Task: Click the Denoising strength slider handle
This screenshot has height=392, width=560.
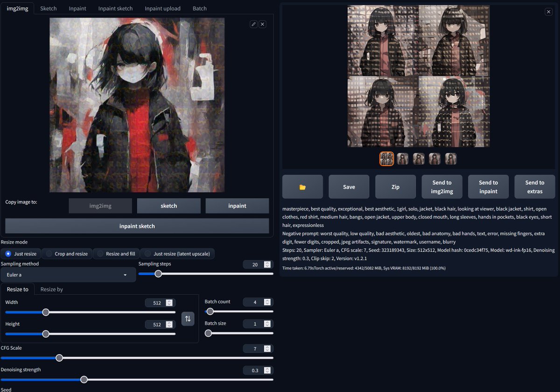Action: (84, 379)
